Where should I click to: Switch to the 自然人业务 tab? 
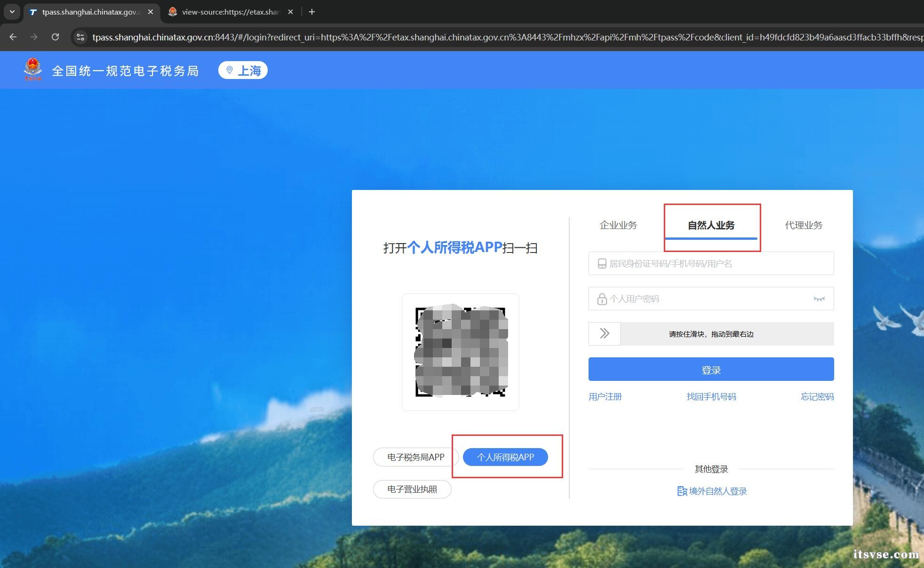[711, 225]
